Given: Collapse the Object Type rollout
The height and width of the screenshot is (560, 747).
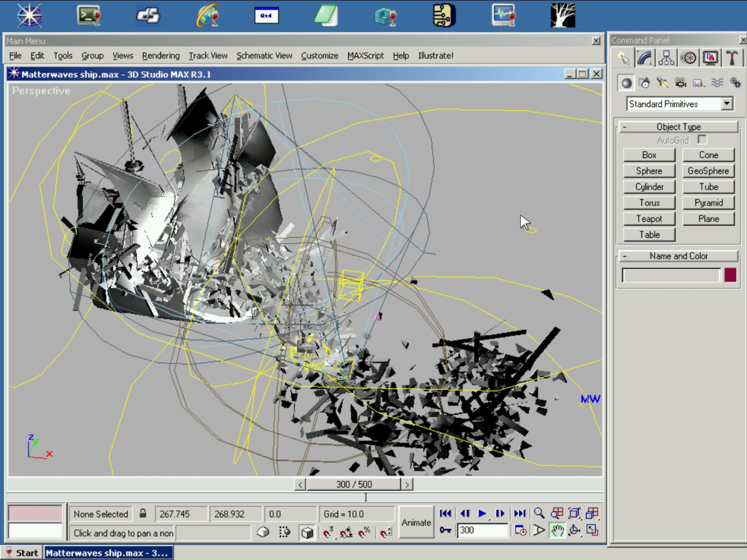Looking at the screenshot, I should pos(678,127).
